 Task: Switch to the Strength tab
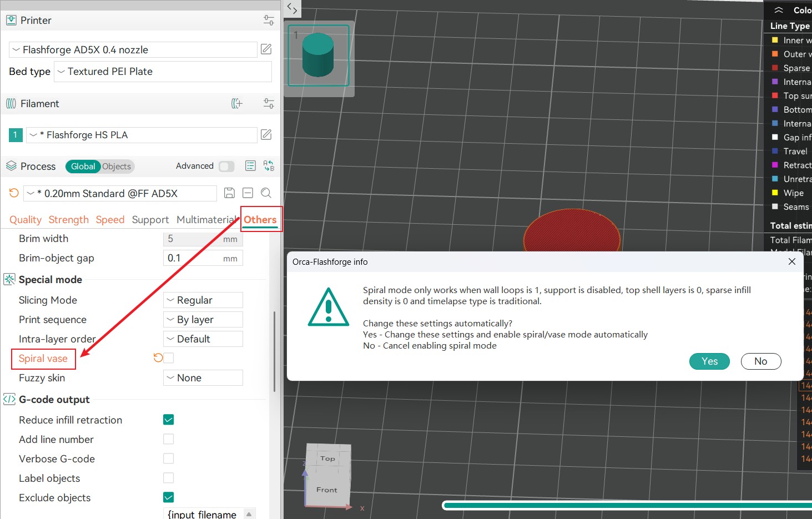(68, 220)
